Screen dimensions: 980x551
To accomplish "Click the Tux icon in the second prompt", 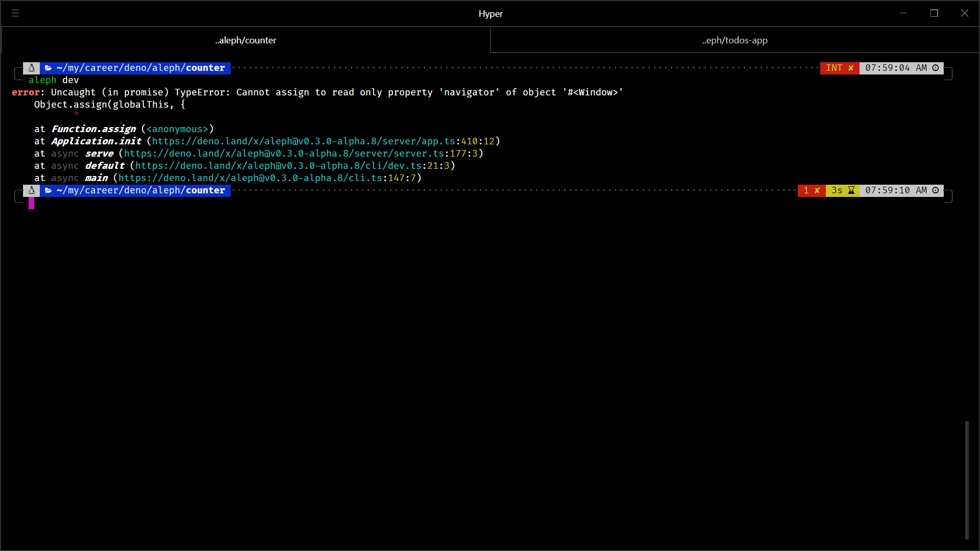I will [32, 190].
